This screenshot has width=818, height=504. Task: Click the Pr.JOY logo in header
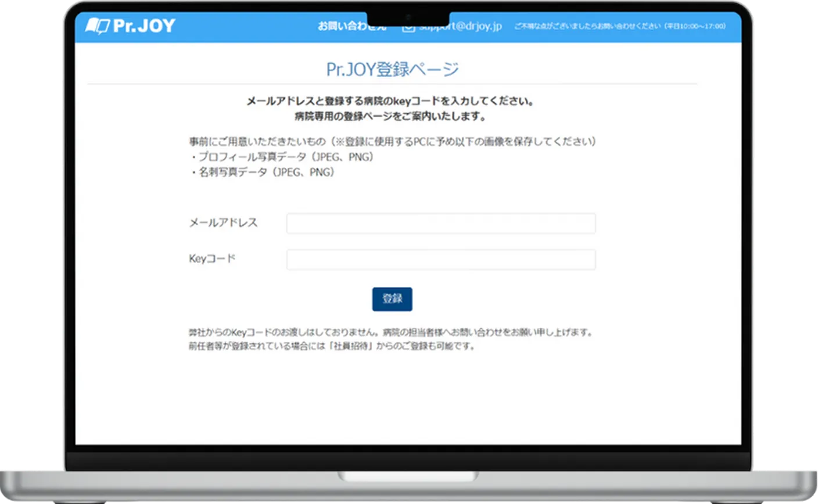pos(130,26)
